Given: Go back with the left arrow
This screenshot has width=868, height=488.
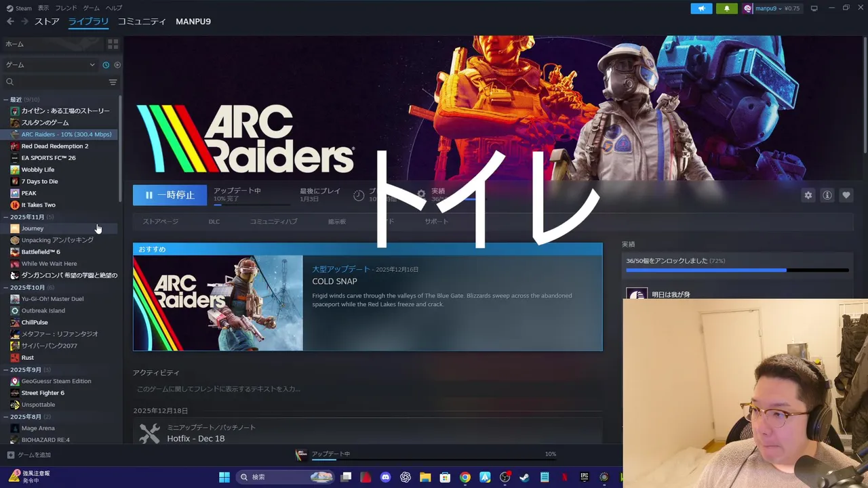Looking at the screenshot, I should (10, 22).
